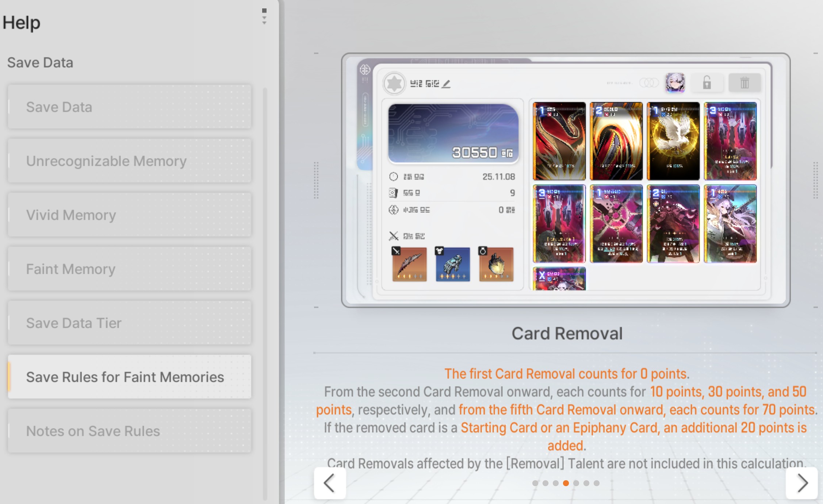Jump to last page indicator dot
Viewport: 823px width, 504px height.
click(x=597, y=483)
